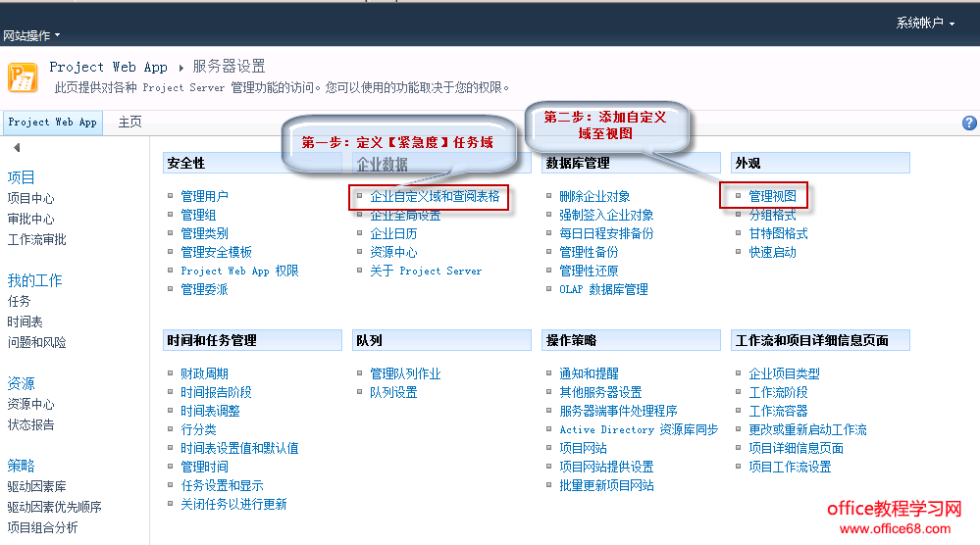Viewport: 980px width, 545px height.
Task: Open 项目网站 under 操作策略
Action: (583, 448)
